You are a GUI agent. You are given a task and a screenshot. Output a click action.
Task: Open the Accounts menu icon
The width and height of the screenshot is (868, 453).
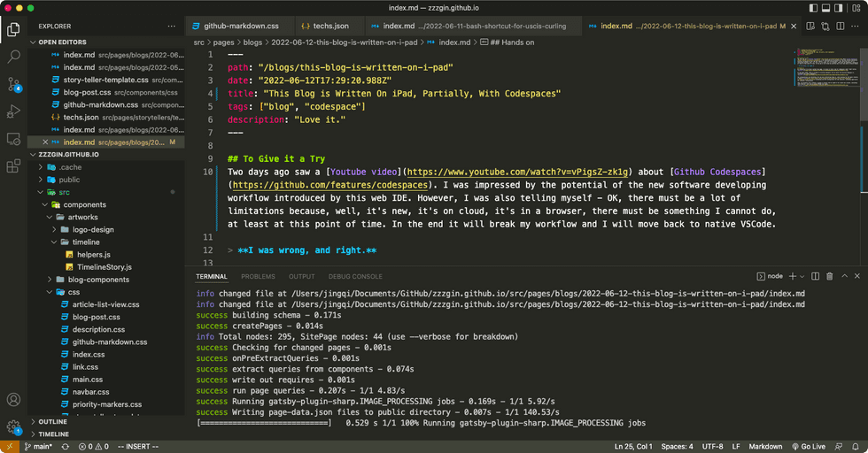click(x=13, y=399)
